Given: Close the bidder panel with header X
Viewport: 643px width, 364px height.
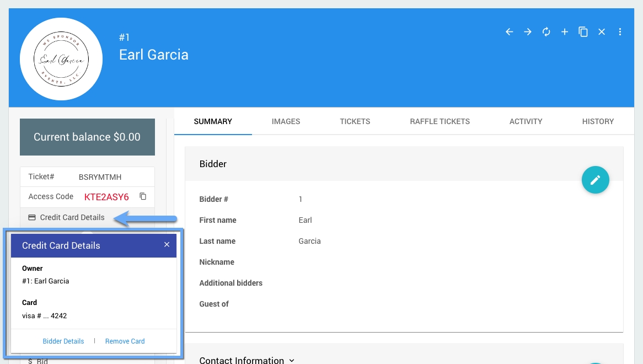Looking at the screenshot, I should click(x=602, y=32).
